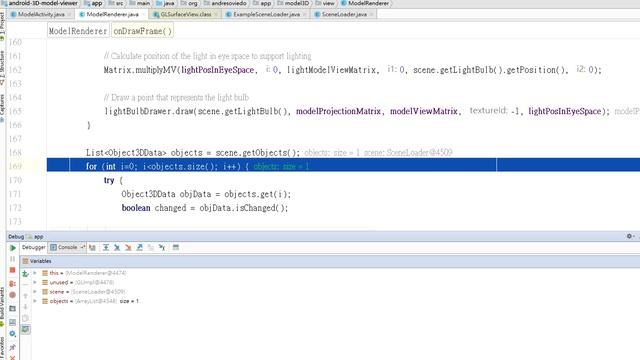Image resolution: width=640 pixels, height=360 pixels.
Task: Expand the 'objects' variable node
Action: [35, 301]
